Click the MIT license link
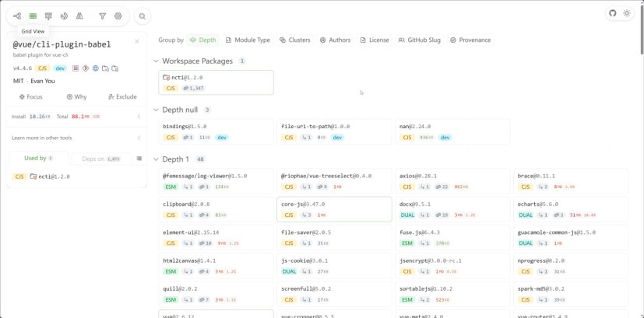Image resolution: width=644 pixels, height=318 pixels. pos(19,81)
